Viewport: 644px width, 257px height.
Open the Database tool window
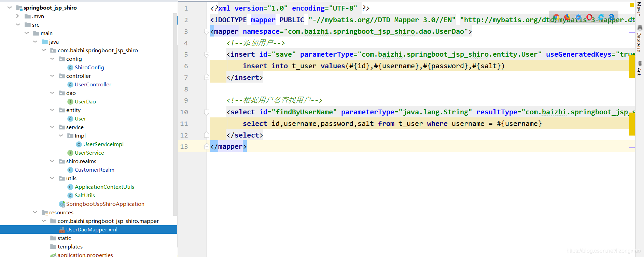point(639,38)
